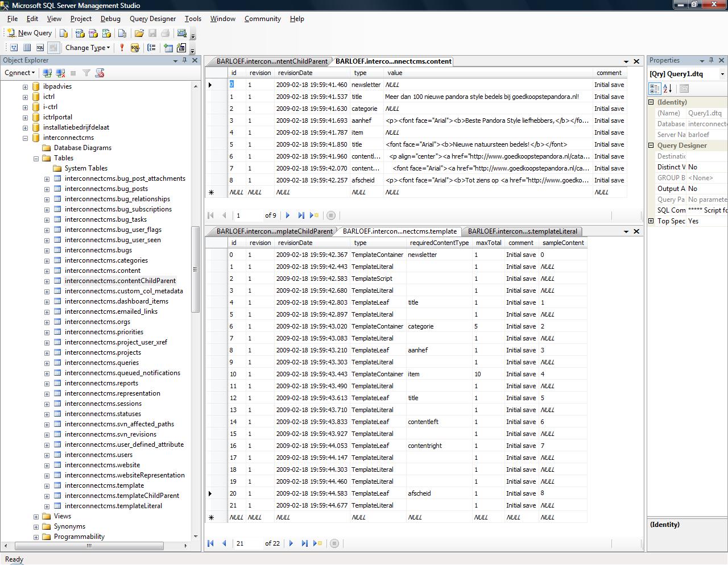Image resolution: width=728 pixels, height=565 pixels.
Task: Pin the Object Explorer panel
Action: (184, 60)
